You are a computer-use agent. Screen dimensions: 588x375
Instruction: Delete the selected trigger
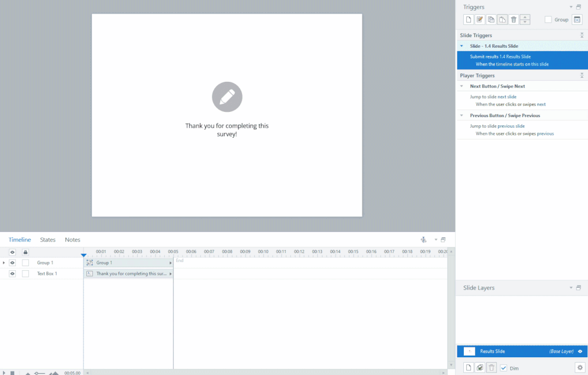tap(514, 19)
